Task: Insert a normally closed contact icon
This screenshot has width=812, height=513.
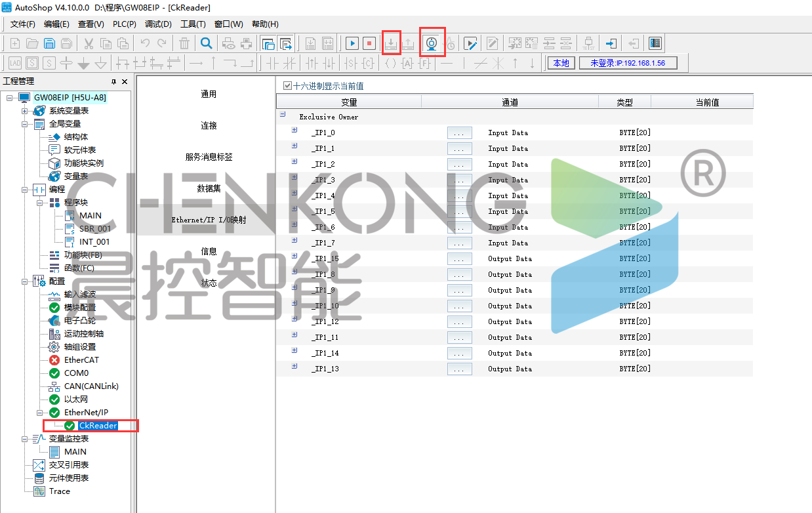Action: pos(289,63)
